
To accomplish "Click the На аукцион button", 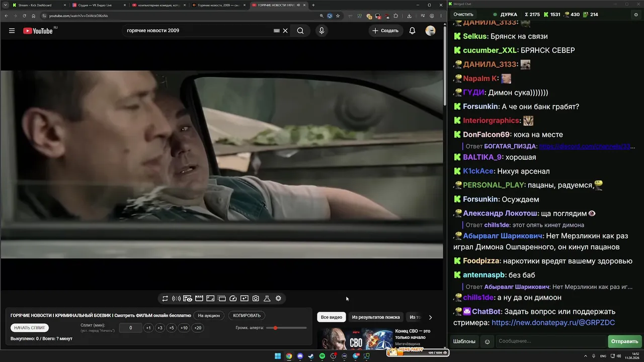I will (209, 316).
